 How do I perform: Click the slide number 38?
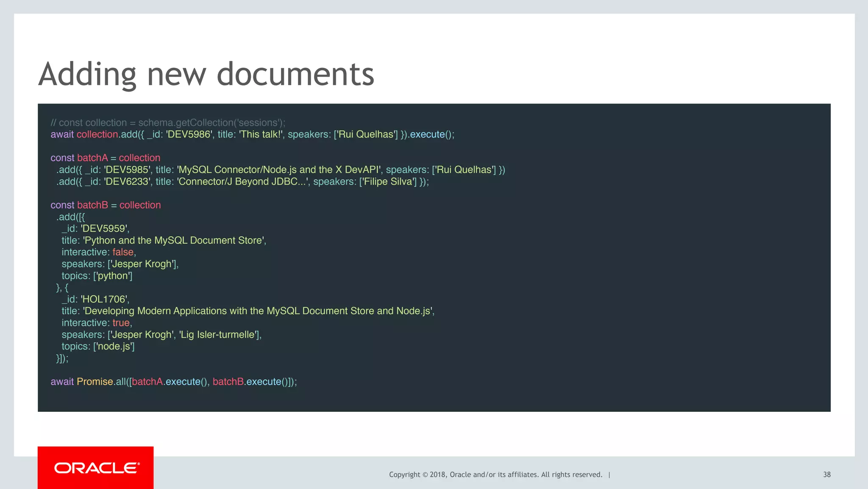(x=826, y=475)
